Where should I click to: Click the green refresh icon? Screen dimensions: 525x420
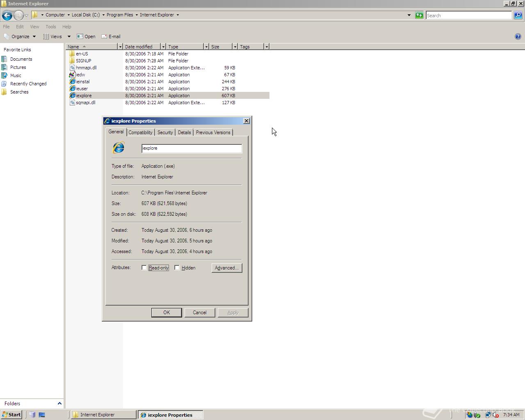pos(419,15)
